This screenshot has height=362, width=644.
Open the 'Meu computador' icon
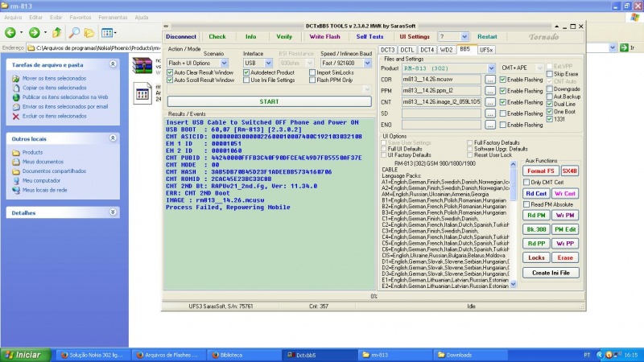click(16, 180)
